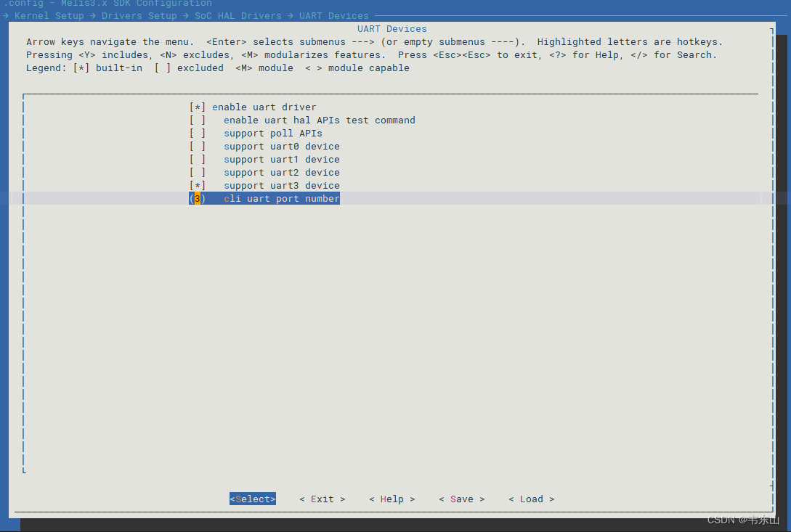Click the Select button
The width and height of the screenshot is (791, 532).
pyautogui.click(x=253, y=499)
